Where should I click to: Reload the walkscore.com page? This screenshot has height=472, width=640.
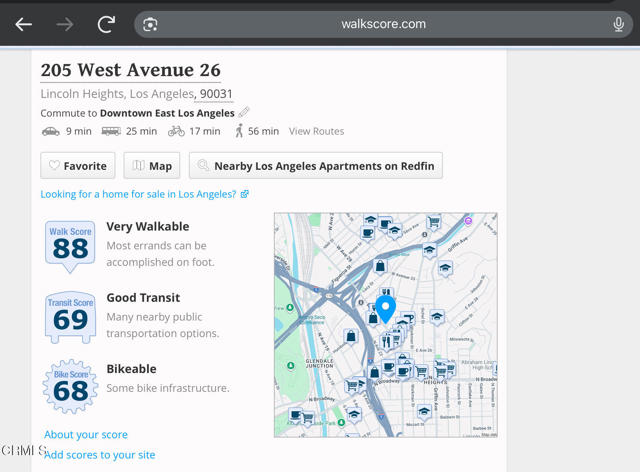106,24
